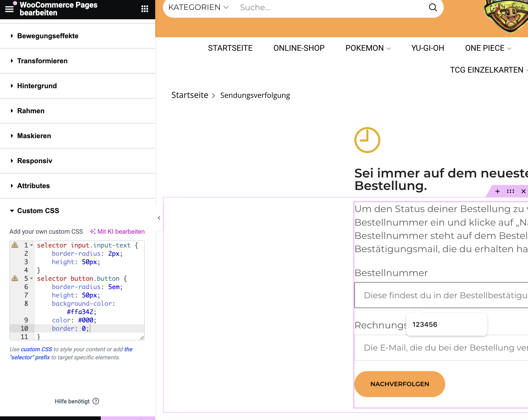Click the Rechnungs-E-Mail input field

pyautogui.click(x=441, y=348)
